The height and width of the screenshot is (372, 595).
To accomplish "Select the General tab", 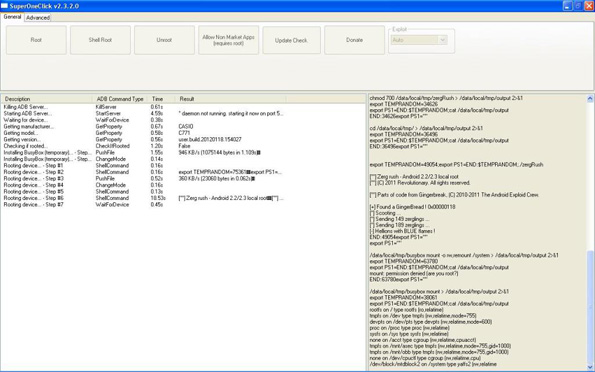I will tap(12, 17).
